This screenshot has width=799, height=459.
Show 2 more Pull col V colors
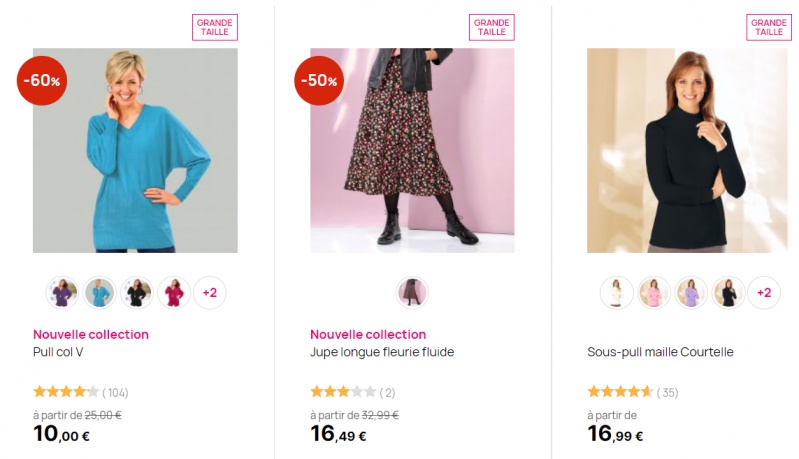pyautogui.click(x=210, y=293)
